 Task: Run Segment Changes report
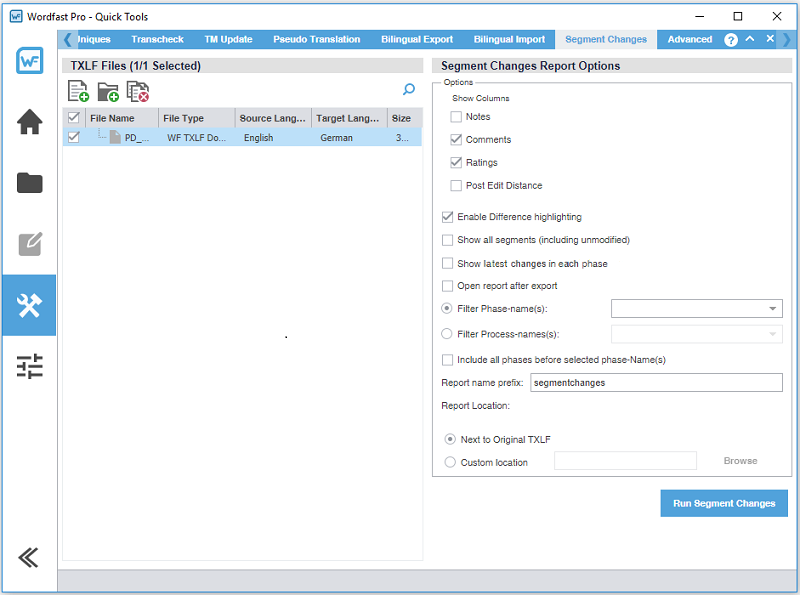pyautogui.click(x=723, y=503)
